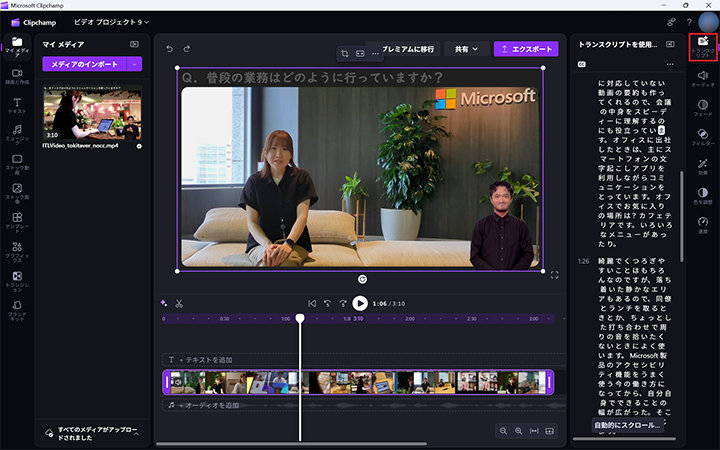Viewport: 720px width, 450px height.
Task: Skip to the start of the timeline
Action: click(x=312, y=303)
